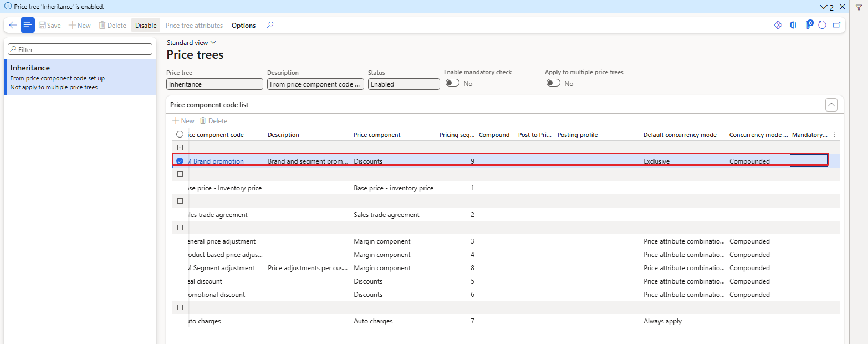Click the action pane search magnifier

point(270,25)
